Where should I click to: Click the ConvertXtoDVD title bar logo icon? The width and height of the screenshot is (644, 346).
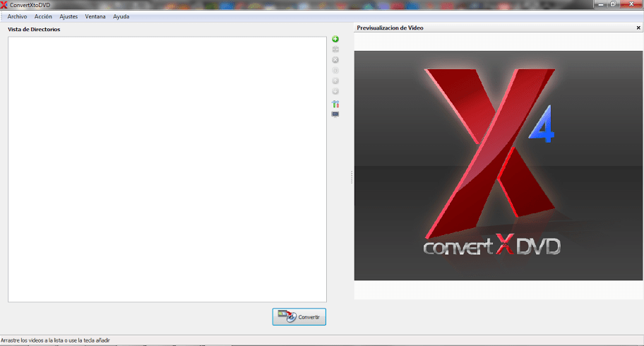[4, 5]
